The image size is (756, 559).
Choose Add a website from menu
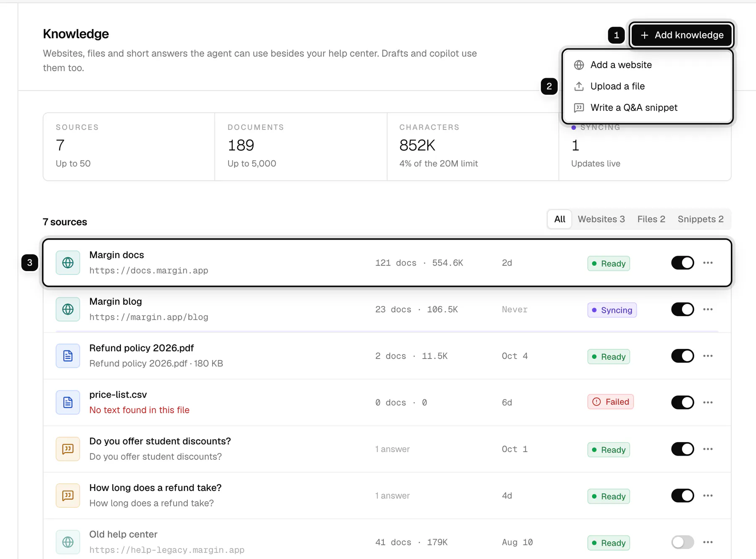point(647,65)
